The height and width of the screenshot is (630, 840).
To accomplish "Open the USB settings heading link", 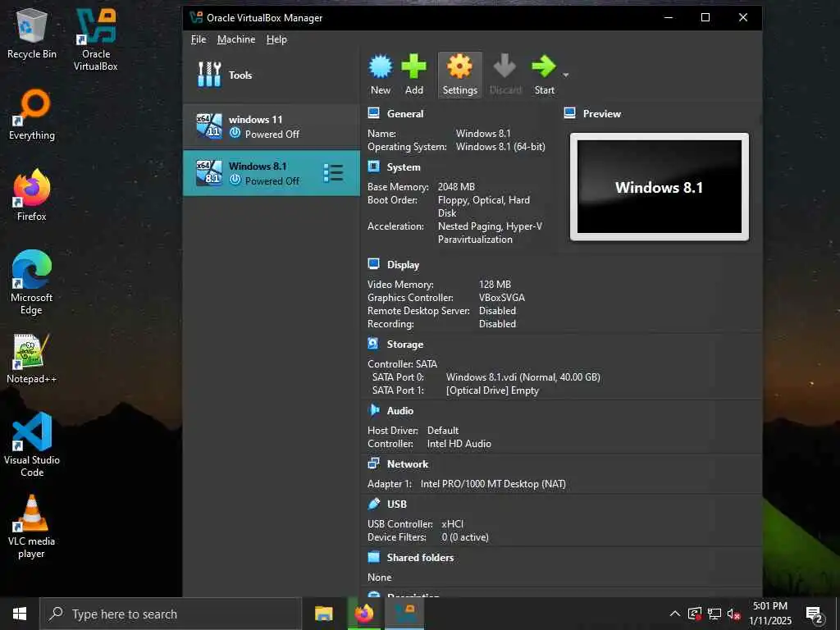I will [397, 504].
